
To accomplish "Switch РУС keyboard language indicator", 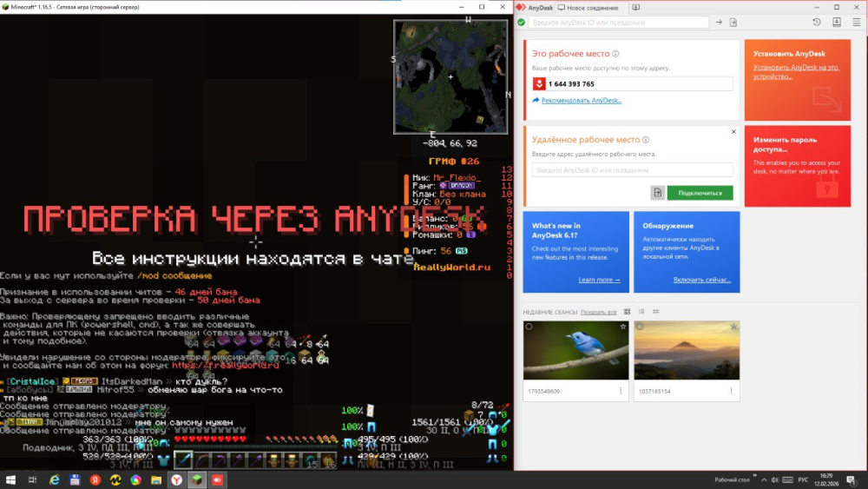I will tap(803, 479).
